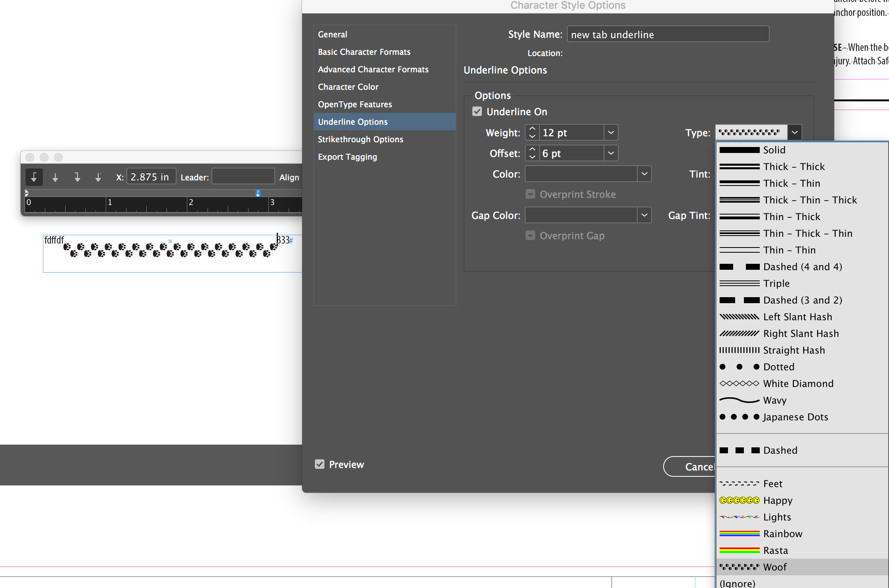The height and width of the screenshot is (588, 889).
Task: Open the Basic Character Formats section
Action: (364, 52)
